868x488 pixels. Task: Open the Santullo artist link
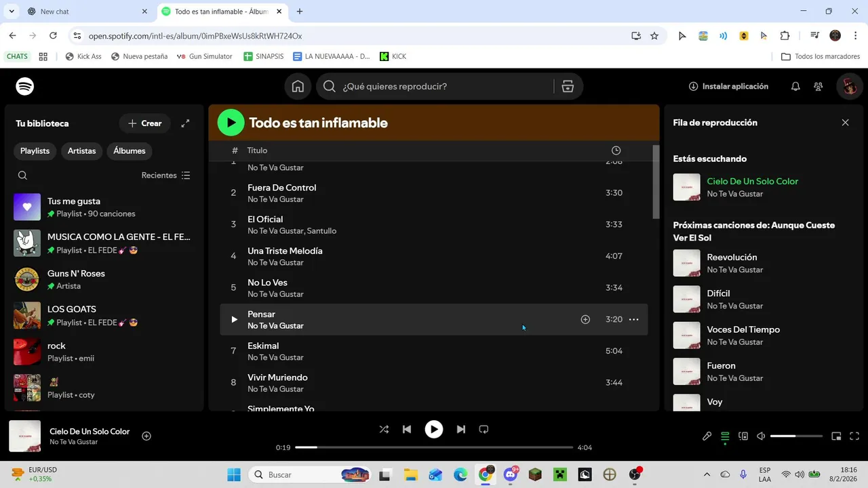321,231
